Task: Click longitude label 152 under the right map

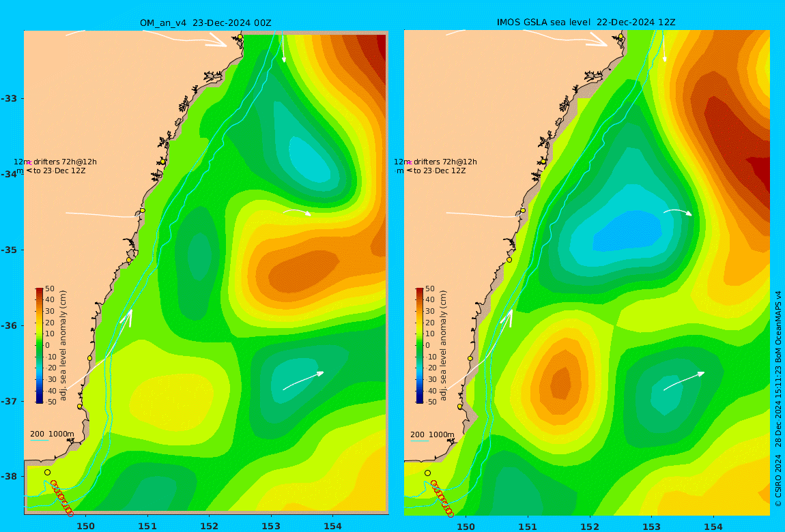Action: pos(590,527)
